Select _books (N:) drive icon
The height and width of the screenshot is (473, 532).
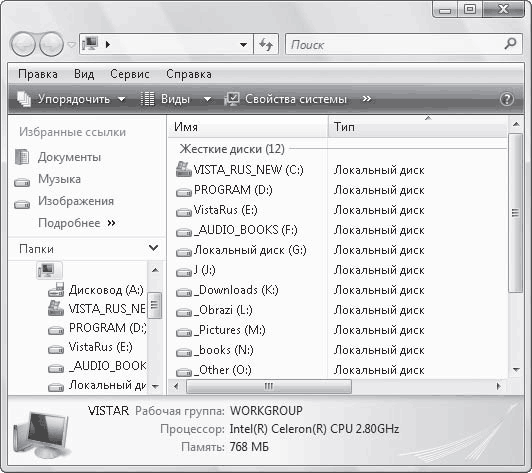184,352
